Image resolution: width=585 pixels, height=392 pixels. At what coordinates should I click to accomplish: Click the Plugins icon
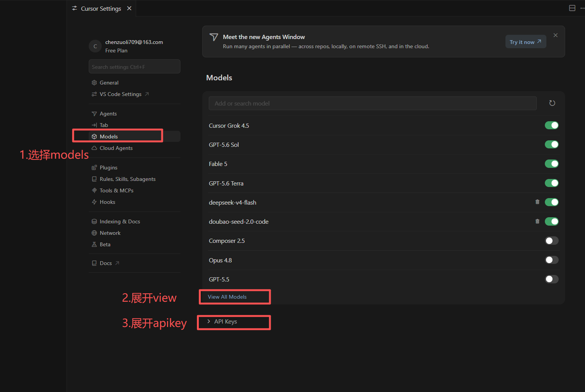(94, 168)
